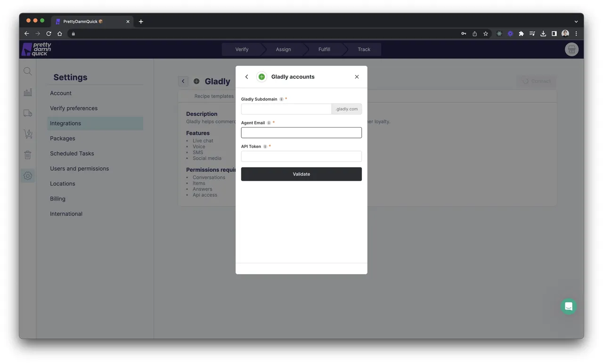
Task: Click the plus icon beside Gladly page title
Action: click(196, 81)
